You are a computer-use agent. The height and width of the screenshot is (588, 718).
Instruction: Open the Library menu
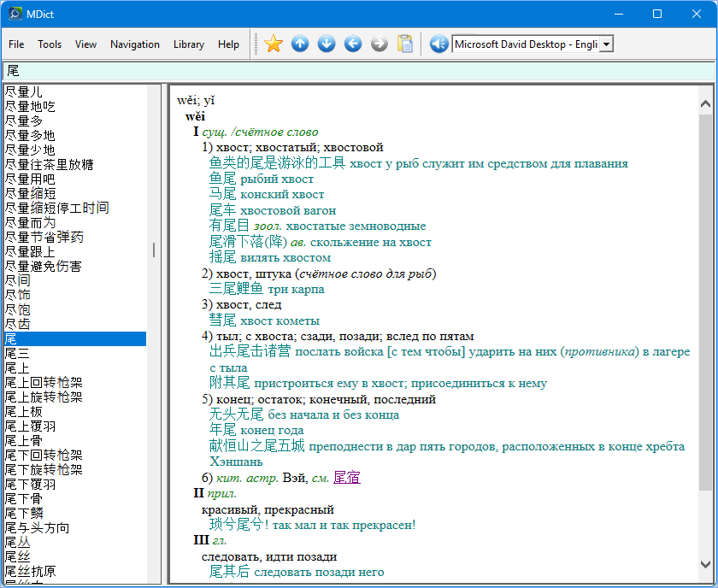(x=189, y=44)
